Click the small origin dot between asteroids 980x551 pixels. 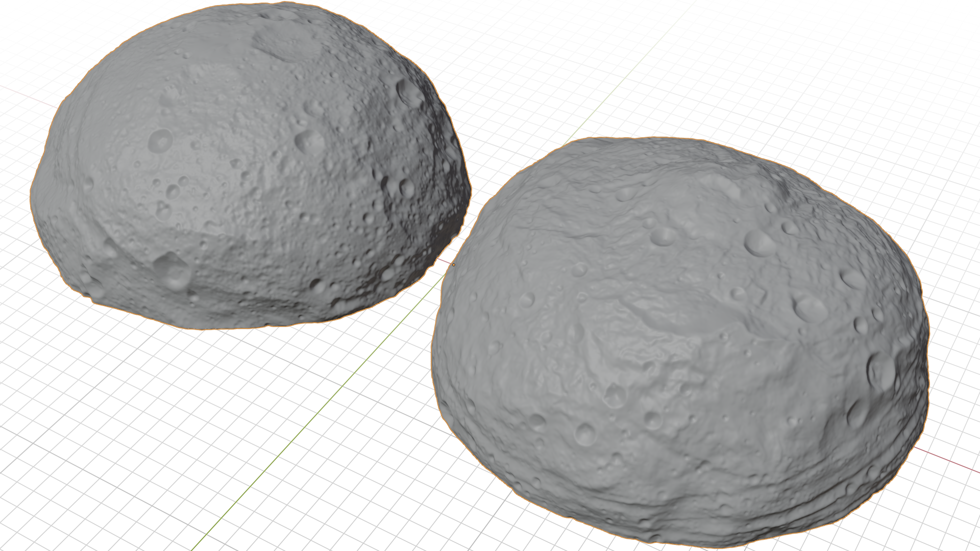coord(453,265)
